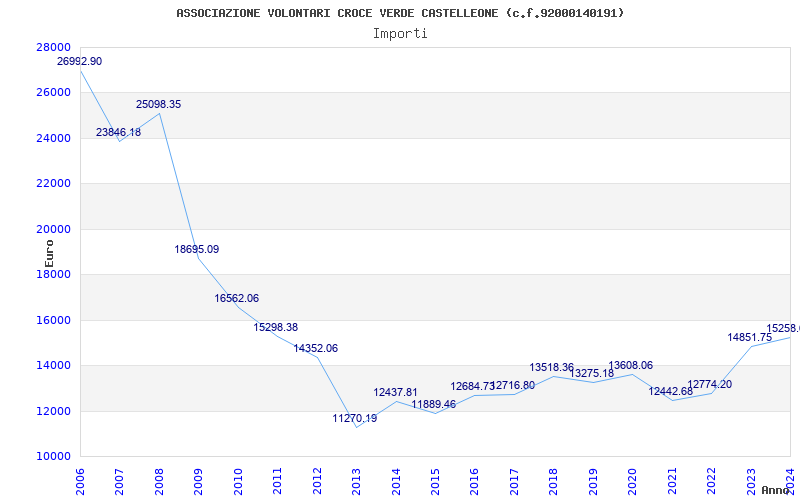
Task: Click the x-axis year 2020
Action: (632, 481)
